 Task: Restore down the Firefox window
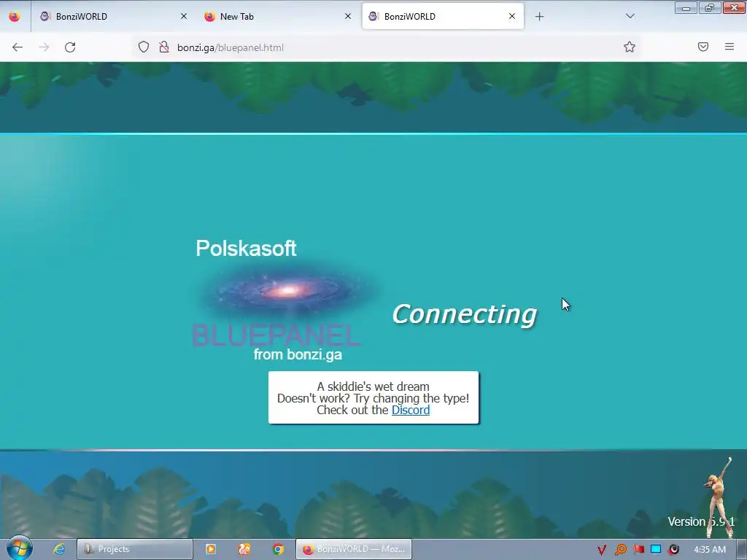tap(710, 8)
